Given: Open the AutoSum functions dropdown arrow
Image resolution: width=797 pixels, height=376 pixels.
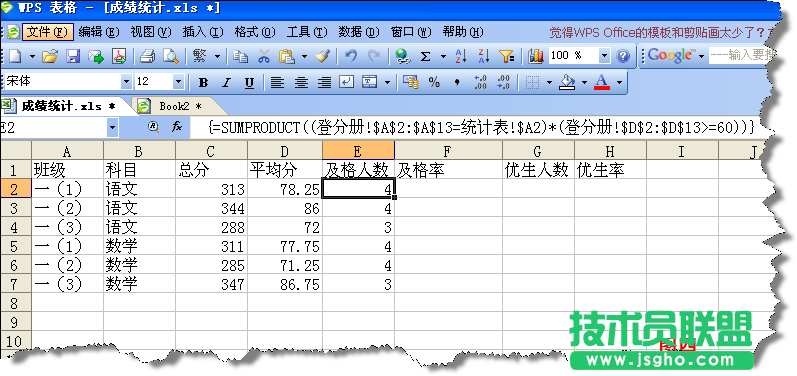Looking at the screenshot, I should coord(443,56).
